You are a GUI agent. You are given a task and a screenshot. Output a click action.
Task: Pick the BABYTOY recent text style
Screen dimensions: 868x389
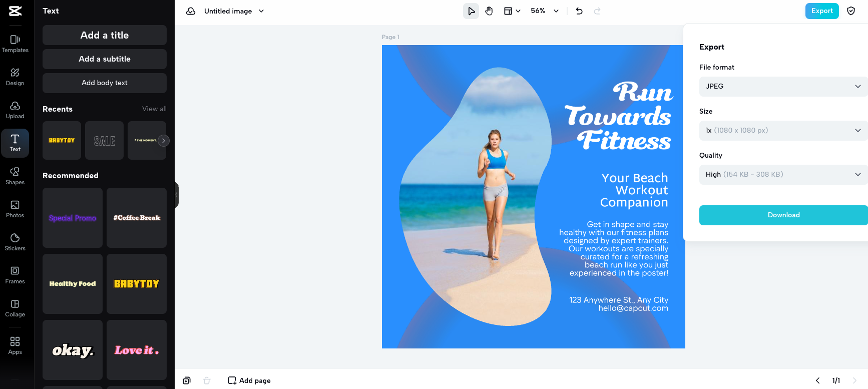click(62, 141)
